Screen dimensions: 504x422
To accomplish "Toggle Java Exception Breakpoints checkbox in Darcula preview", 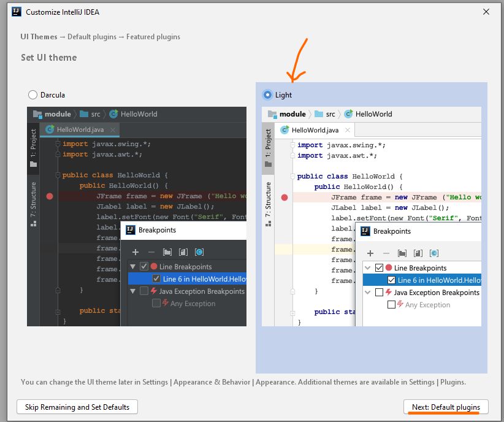I will [144, 291].
